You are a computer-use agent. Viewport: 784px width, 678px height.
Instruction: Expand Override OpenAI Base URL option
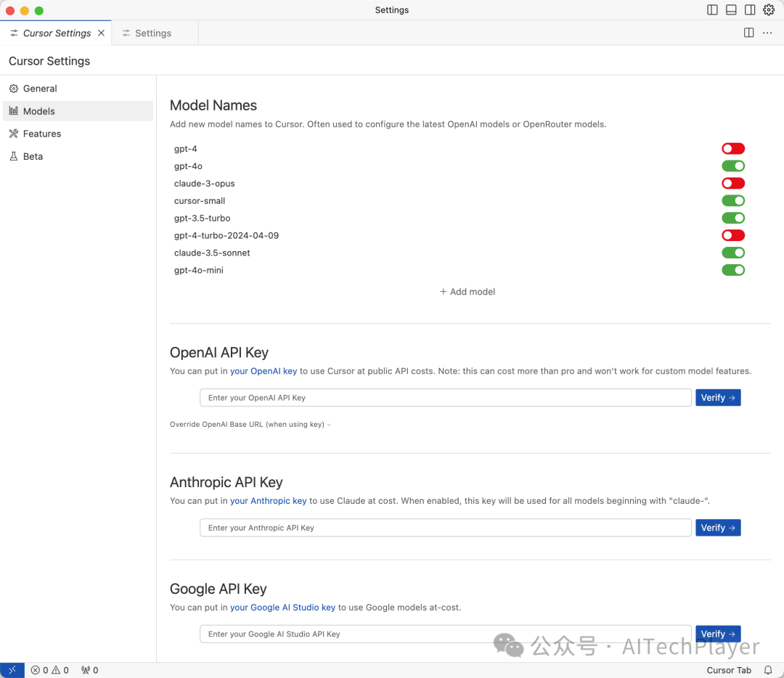pos(250,425)
